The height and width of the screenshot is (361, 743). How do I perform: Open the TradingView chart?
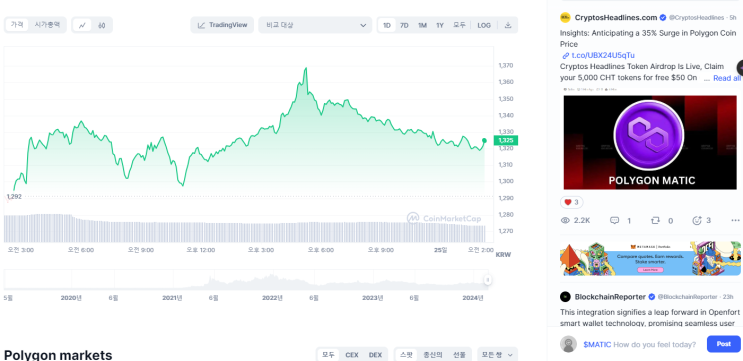222,25
